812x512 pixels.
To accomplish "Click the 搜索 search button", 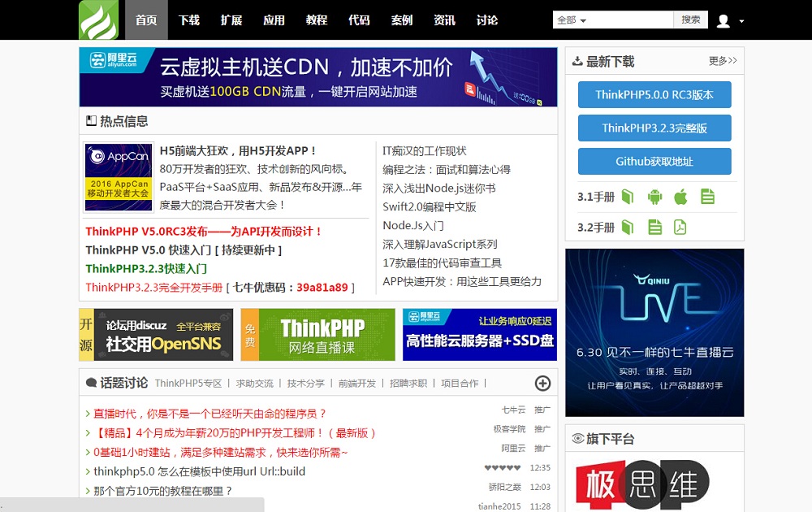I will click(x=691, y=20).
